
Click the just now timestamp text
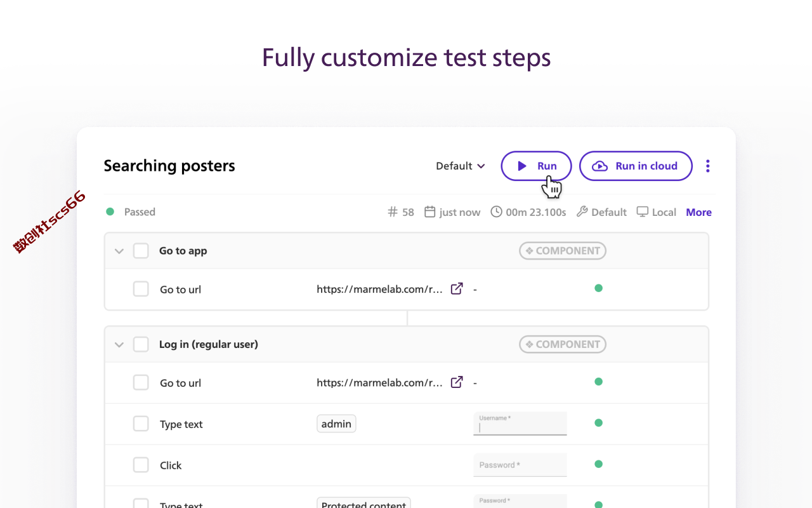point(460,212)
